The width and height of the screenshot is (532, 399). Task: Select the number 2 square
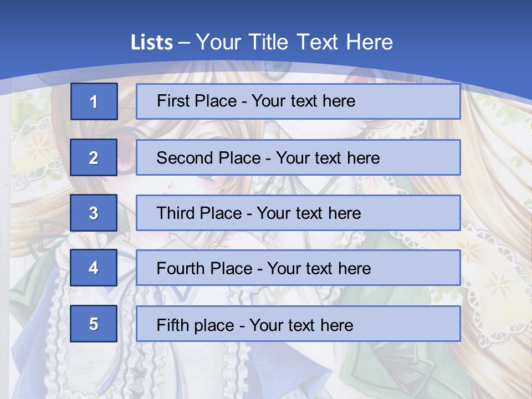94,157
